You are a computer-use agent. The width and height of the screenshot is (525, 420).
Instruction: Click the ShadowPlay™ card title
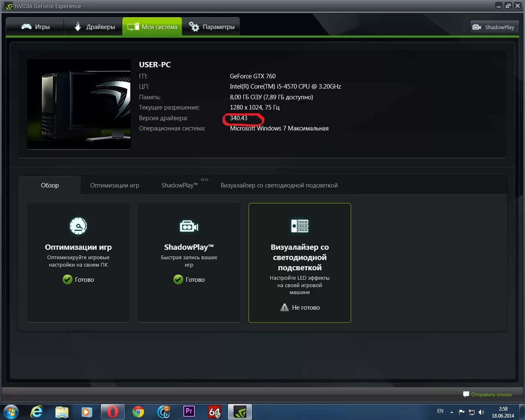click(189, 247)
